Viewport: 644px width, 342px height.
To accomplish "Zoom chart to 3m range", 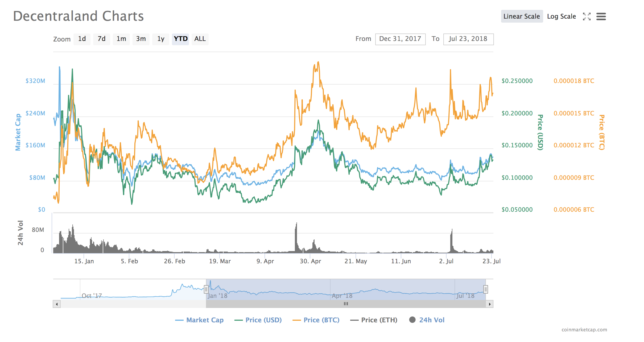I will click(x=141, y=39).
